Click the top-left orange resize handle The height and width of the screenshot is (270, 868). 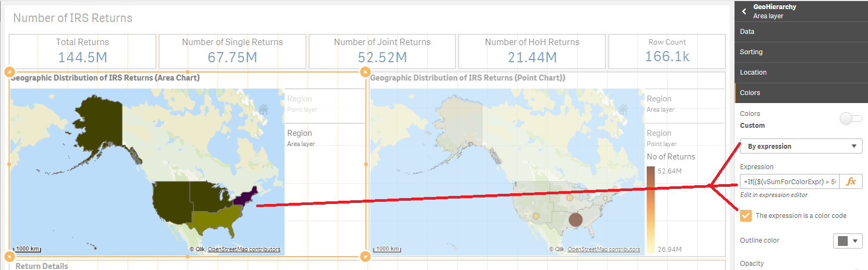click(9, 72)
